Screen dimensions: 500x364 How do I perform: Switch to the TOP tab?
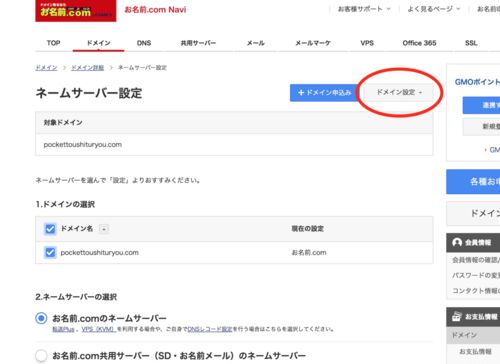click(x=53, y=43)
